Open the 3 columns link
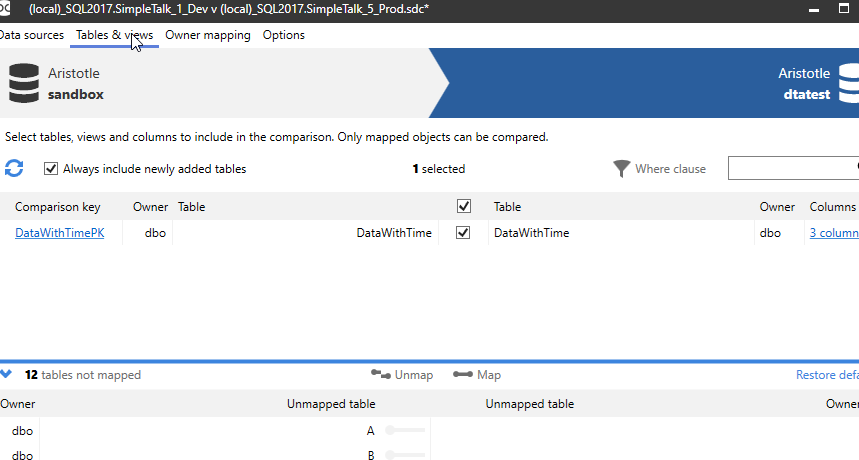Viewport: 859px width, 460px height. point(833,233)
